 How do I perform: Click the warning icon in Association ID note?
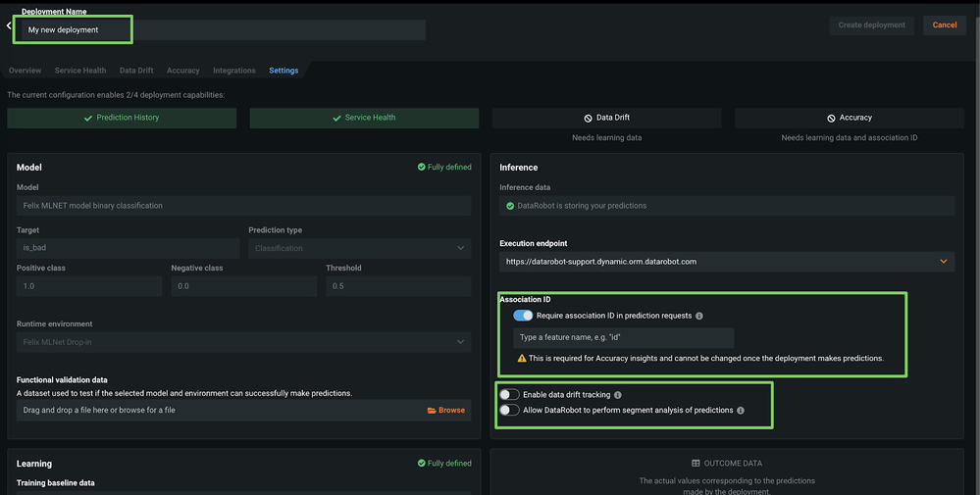(x=522, y=359)
